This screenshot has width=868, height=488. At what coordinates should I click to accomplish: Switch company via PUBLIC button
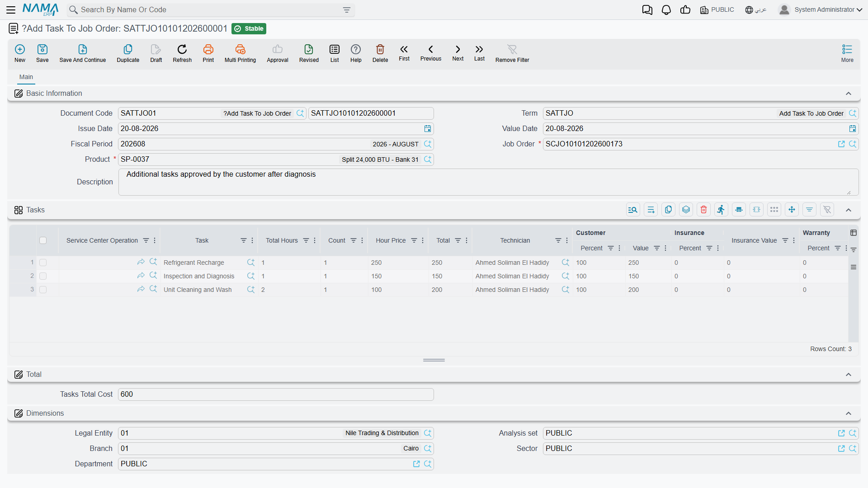[717, 9]
